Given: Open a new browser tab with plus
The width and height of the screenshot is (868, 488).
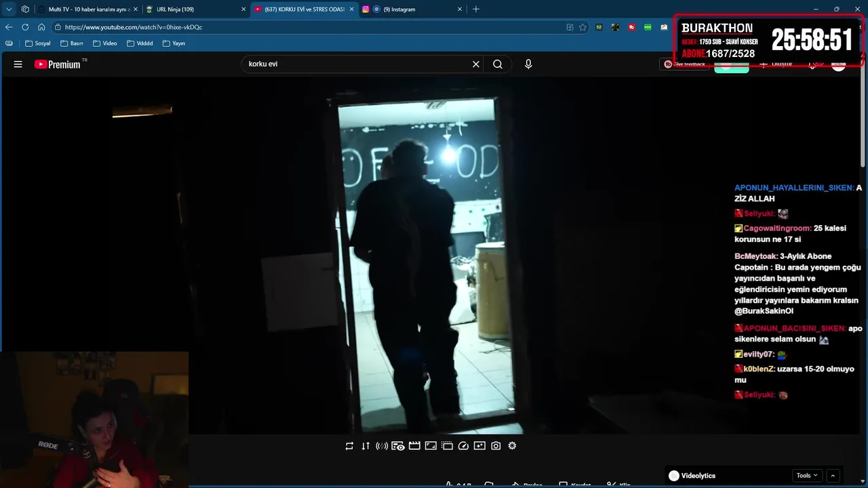Looking at the screenshot, I should pos(476,9).
